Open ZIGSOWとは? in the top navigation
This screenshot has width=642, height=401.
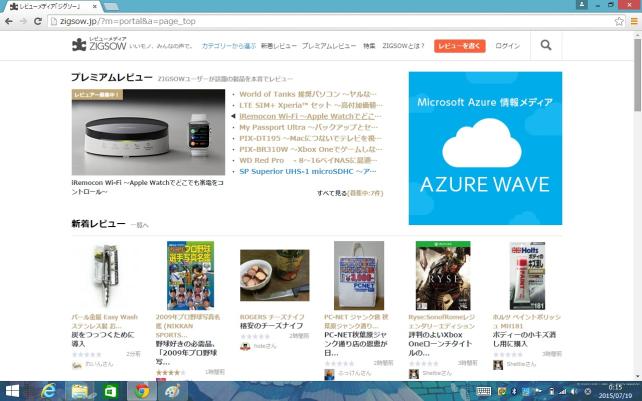click(x=403, y=46)
